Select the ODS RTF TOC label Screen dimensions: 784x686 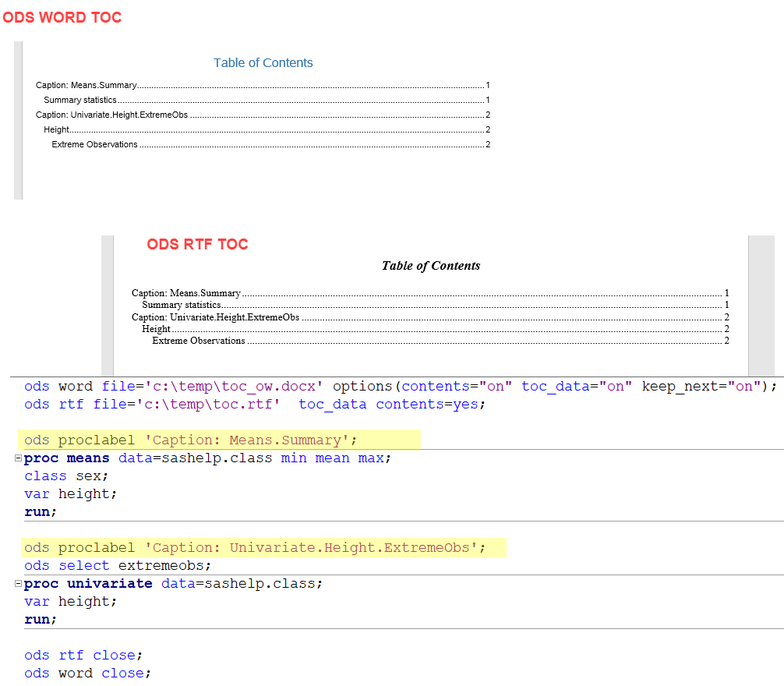tap(197, 244)
